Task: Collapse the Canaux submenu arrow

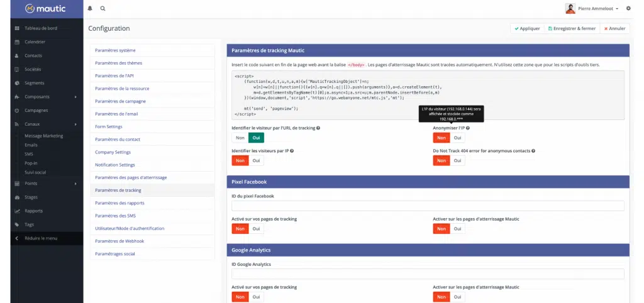Action: (75, 124)
